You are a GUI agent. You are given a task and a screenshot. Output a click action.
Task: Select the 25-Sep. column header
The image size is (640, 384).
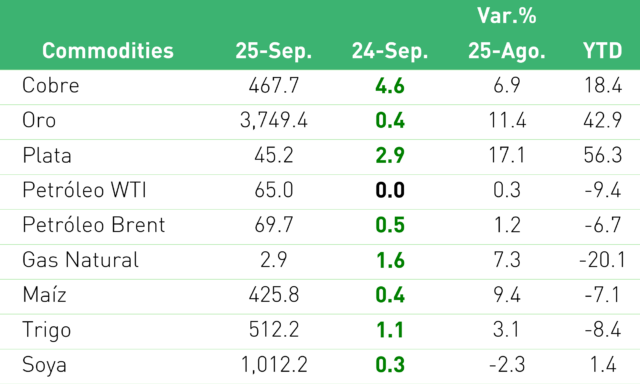click(273, 51)
